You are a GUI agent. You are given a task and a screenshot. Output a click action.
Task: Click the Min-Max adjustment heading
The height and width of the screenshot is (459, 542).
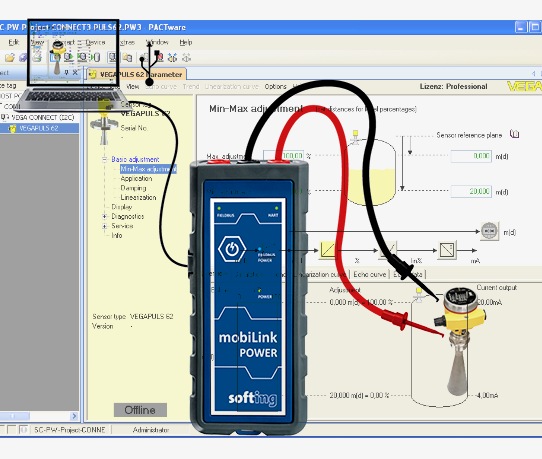pos(256,109)
